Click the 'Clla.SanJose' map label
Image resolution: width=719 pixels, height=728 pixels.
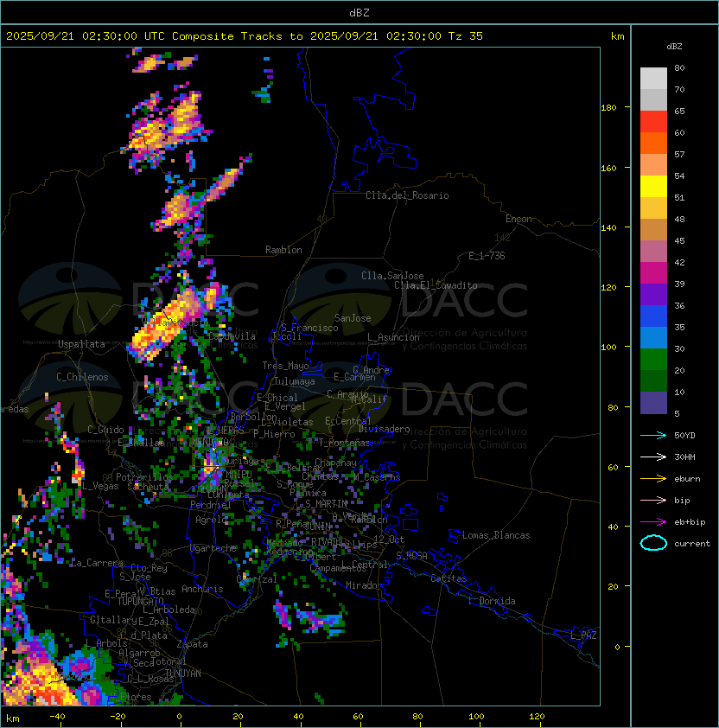coord(392,276)
